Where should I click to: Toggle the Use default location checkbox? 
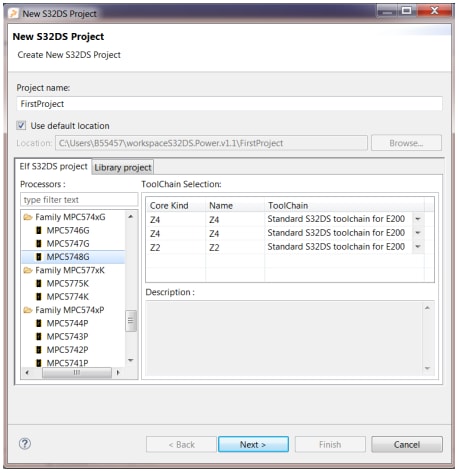(21, 126)
